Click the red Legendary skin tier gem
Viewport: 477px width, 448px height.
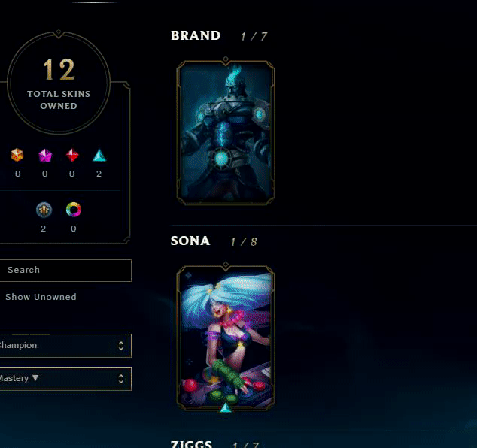click(72, 156)
